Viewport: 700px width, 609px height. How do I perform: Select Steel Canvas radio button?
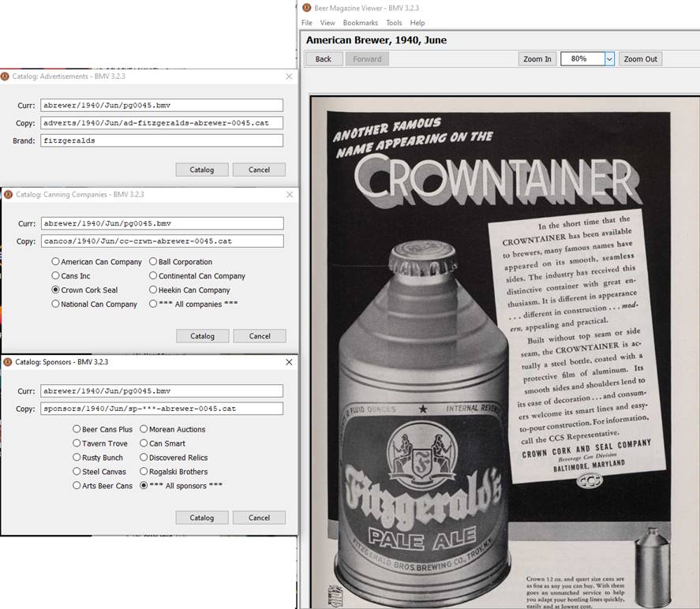77,472
